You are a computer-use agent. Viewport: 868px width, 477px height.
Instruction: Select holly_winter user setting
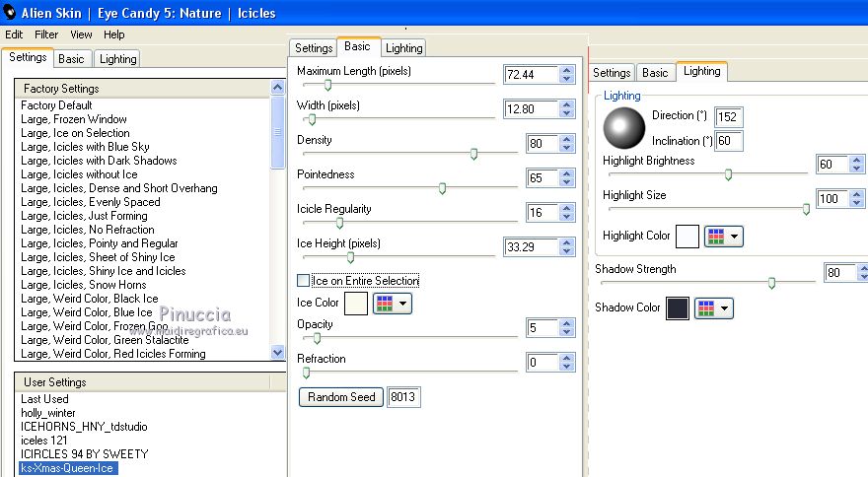48,413
